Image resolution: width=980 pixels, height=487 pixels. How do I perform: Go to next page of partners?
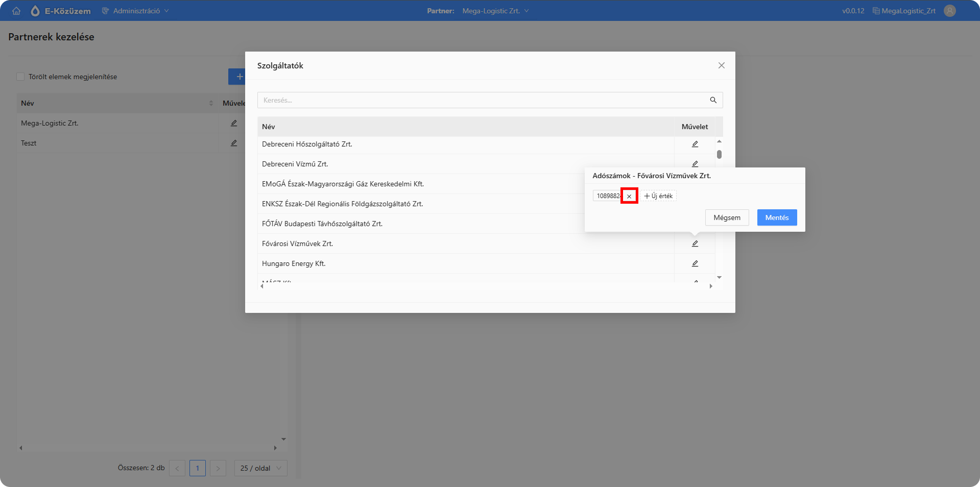click(218, 468)
